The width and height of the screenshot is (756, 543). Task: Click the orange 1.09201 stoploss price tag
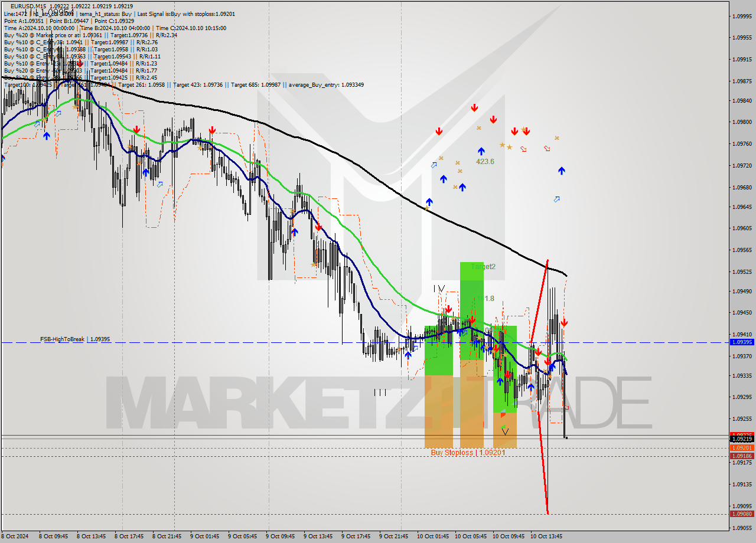(742, 448)
